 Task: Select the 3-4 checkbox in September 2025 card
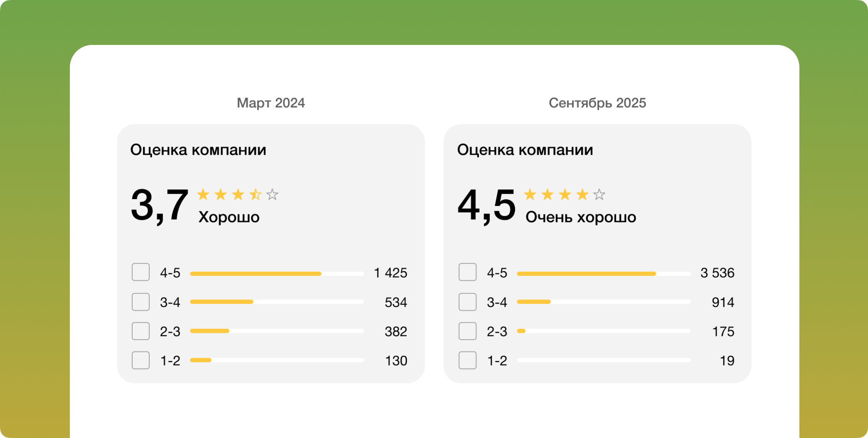coord(467,302)
